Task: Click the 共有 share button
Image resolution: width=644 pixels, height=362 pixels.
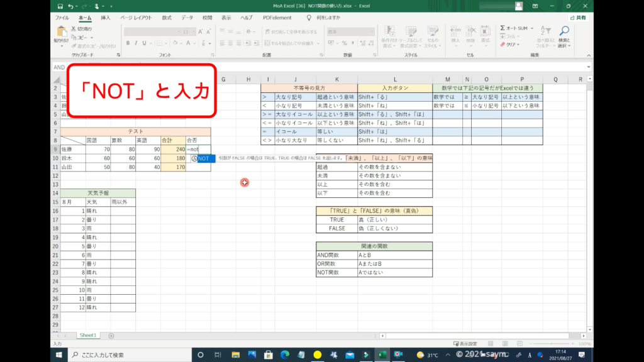Action: point(577,18)
